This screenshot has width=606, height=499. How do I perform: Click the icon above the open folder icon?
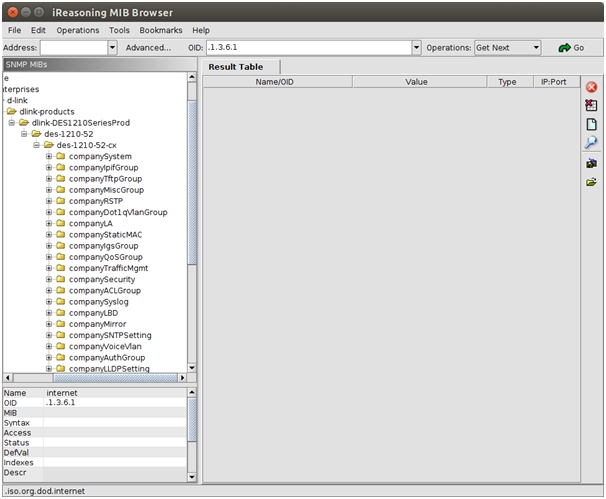pos(591,162)
